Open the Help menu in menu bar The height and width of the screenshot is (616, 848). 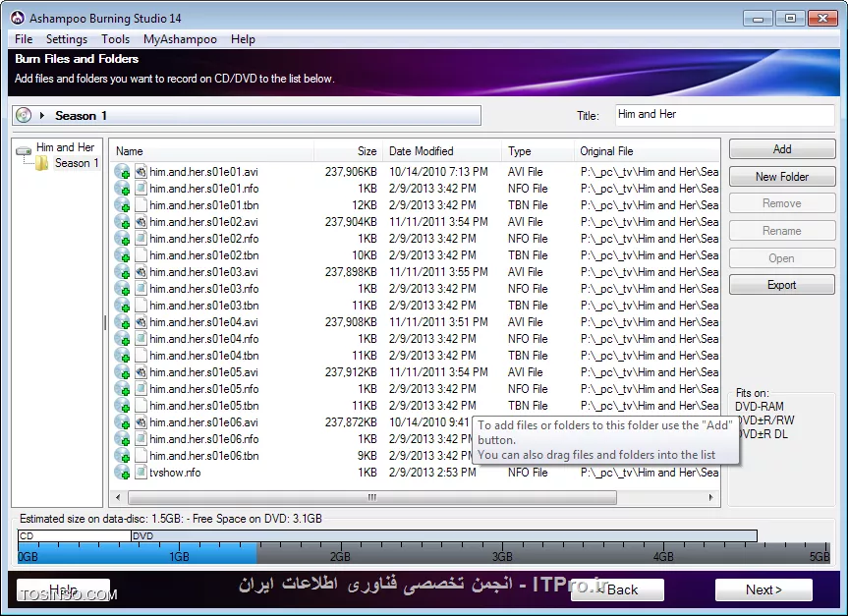click(243, 39)
